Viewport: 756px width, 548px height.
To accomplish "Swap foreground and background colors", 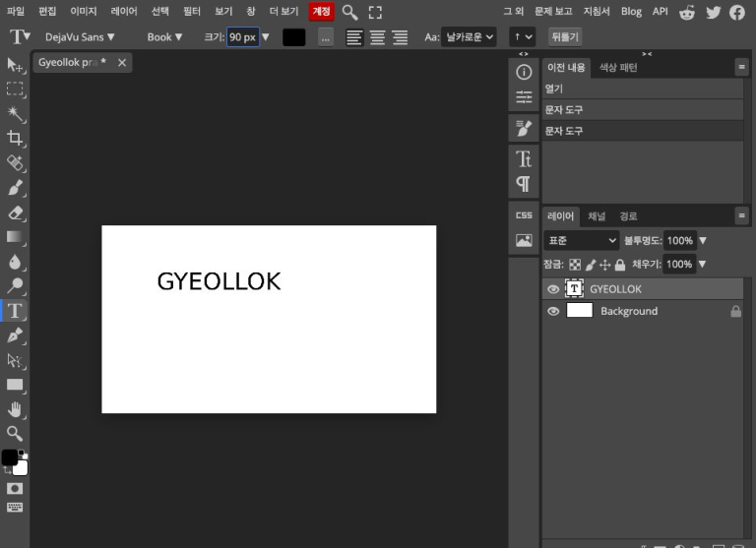I will pyautogui.click(x=7, y=470).
